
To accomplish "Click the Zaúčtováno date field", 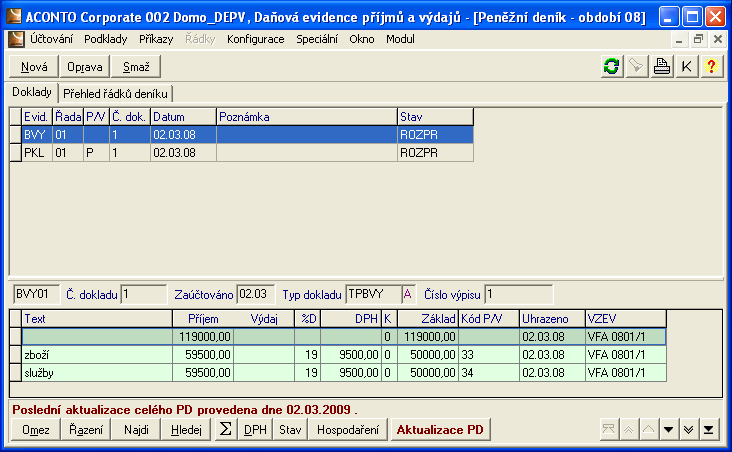I will pyautogui.click(x=255, y=294).
